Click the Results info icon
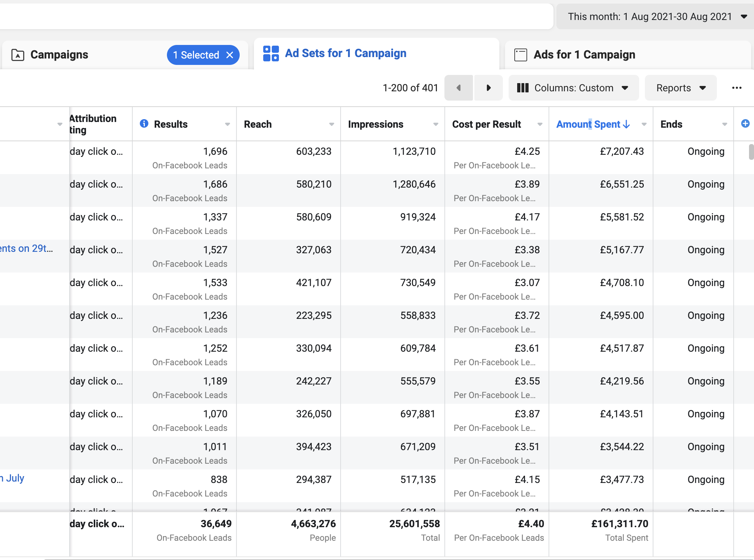 pos(144,124)
